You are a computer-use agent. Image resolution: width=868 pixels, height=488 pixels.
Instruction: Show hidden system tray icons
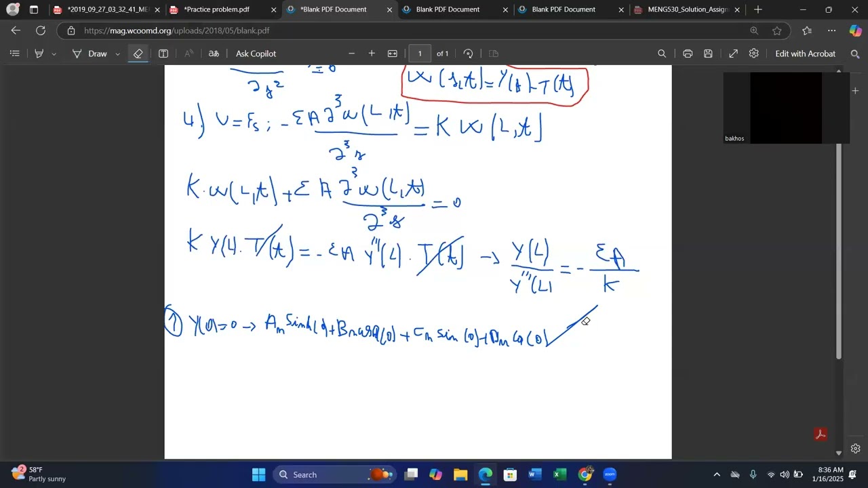coord(717,474)
